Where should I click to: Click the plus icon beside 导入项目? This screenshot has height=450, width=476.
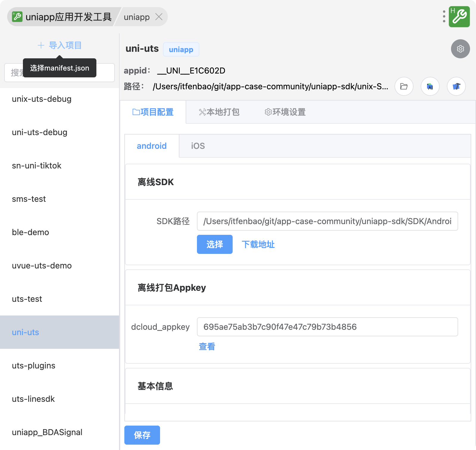[40, 45]
